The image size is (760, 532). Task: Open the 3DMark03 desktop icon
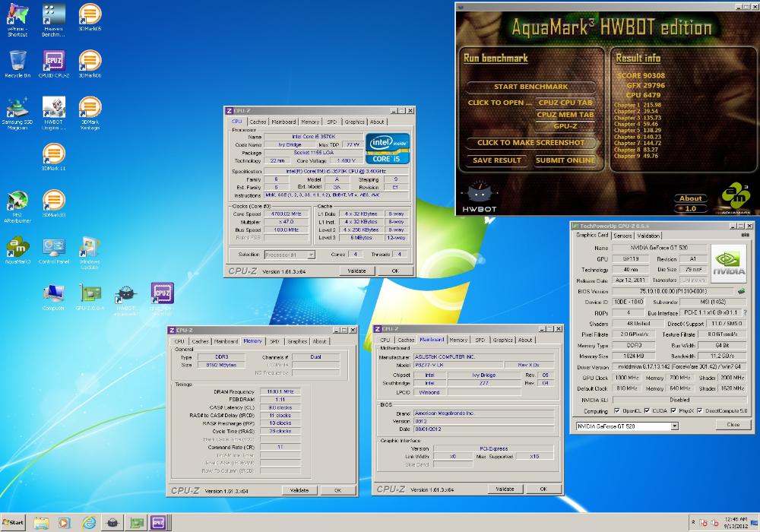pos(53,203)
